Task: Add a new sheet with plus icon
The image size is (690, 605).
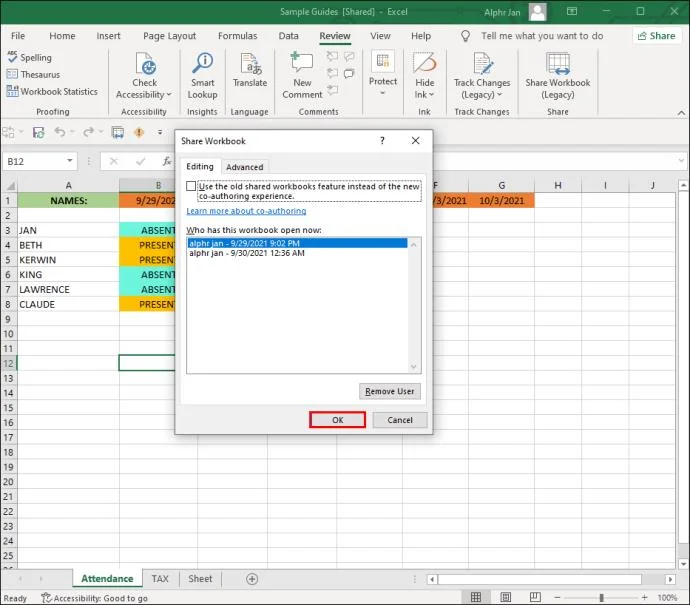Action: pyautogui.click(x=252, y=579)
